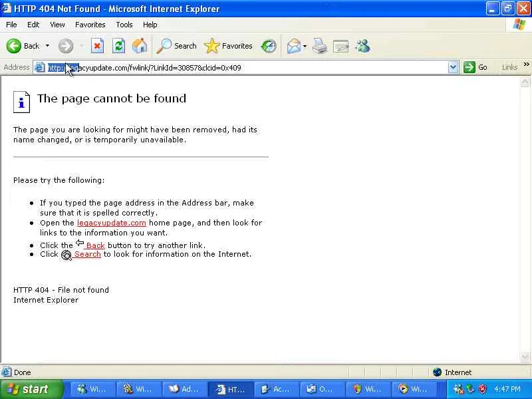Open the Edit menu

coord(33,25)
